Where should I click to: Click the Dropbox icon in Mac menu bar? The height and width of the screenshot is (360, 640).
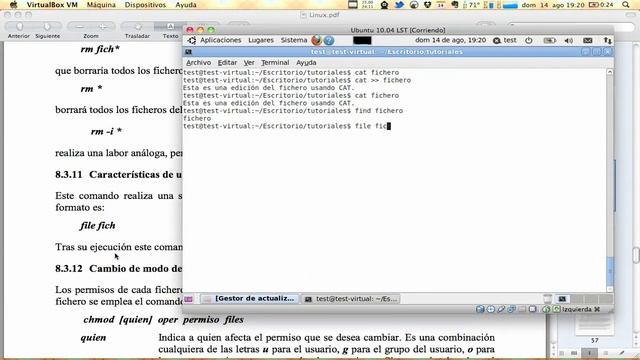coord(427,5)
